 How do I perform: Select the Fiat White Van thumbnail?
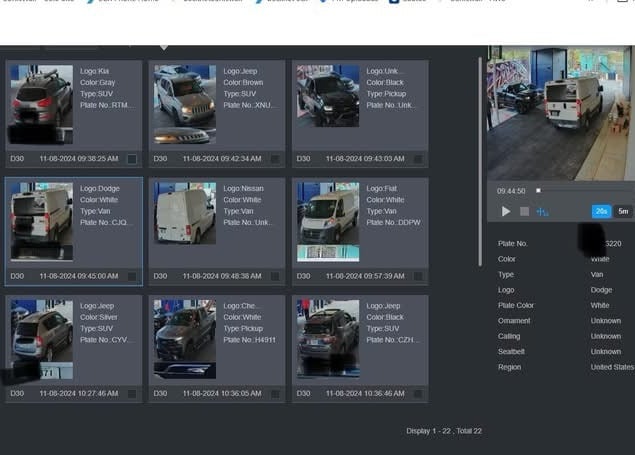coord(328,222)
